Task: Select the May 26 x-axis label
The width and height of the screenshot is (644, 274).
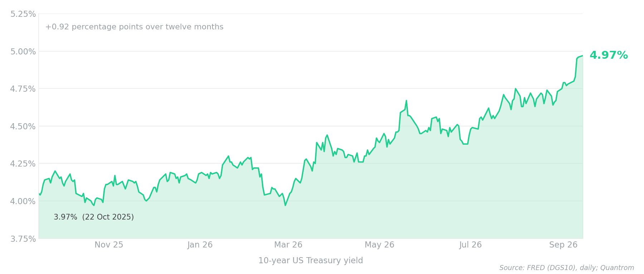Action: pos(379,245)
